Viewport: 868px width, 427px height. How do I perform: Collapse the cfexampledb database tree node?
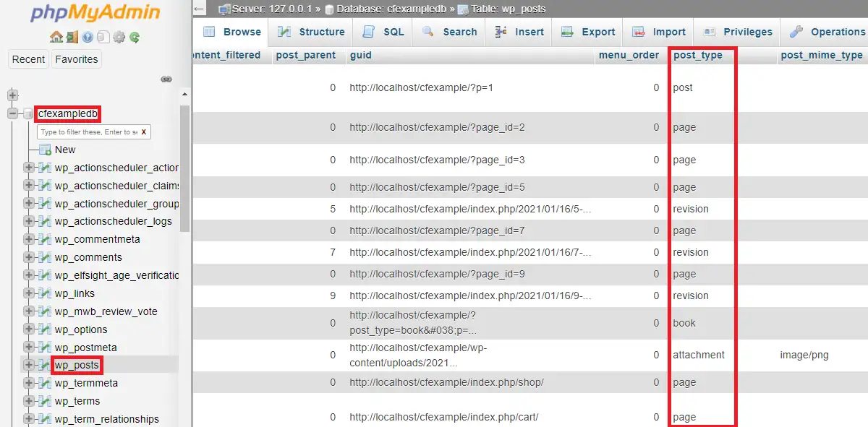[x=12, y=113]
